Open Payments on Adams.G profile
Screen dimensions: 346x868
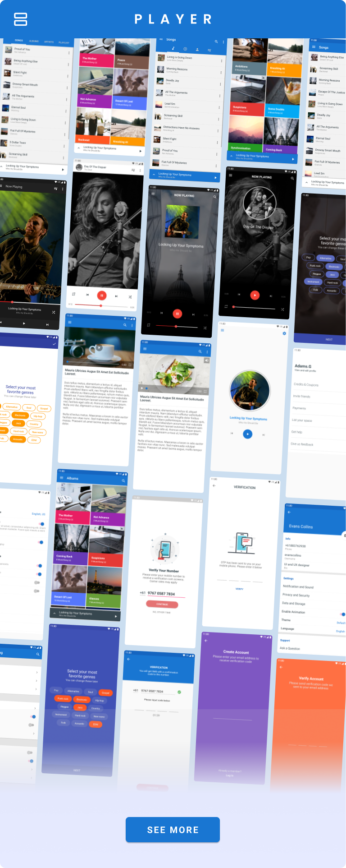[299, 408]
